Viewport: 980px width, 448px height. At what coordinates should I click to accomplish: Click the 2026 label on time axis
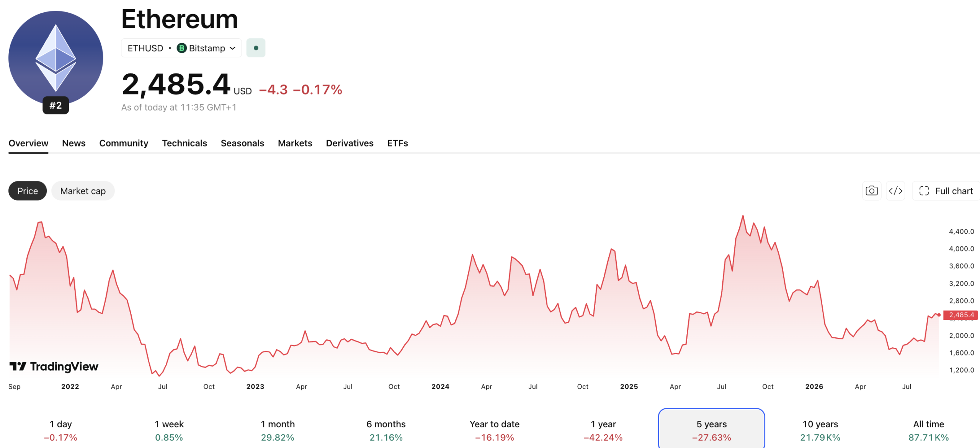814,386
